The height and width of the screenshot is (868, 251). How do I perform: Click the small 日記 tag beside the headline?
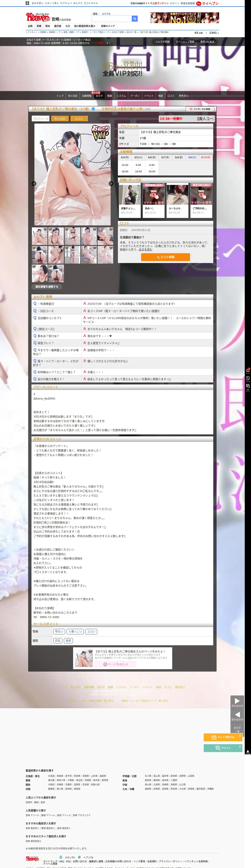[147, 109]
